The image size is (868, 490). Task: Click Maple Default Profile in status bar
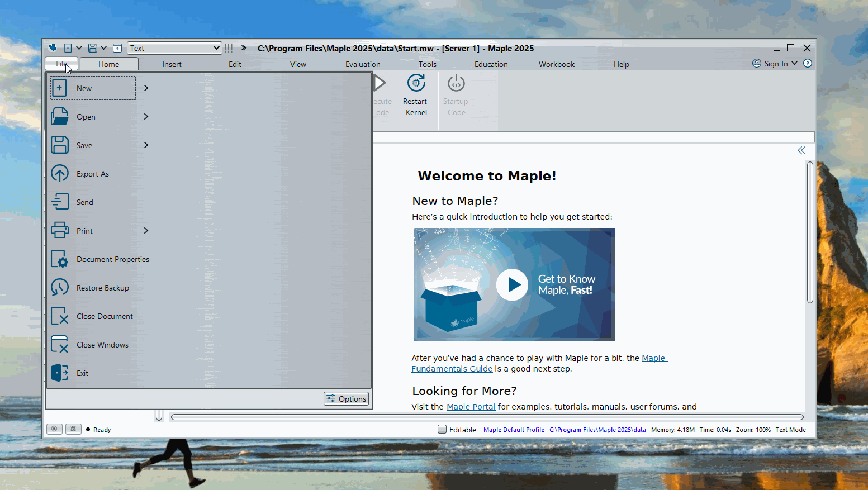click(514, 430)
